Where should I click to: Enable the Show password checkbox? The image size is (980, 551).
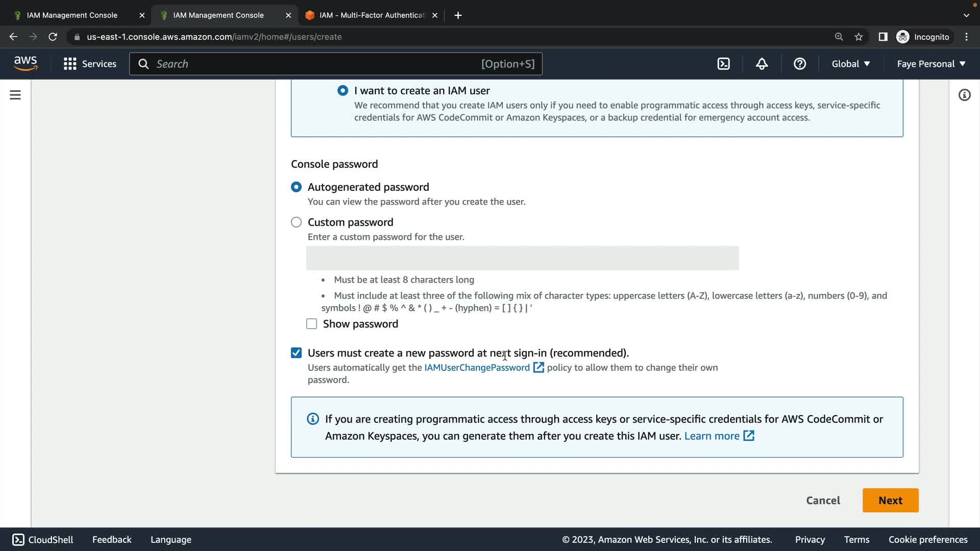pos(311,324)
